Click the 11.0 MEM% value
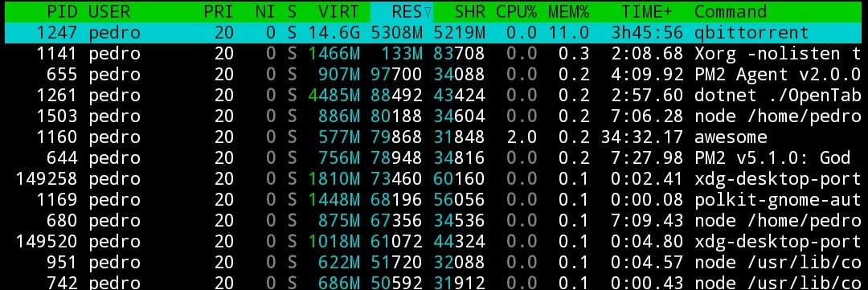868x290 pixels. click(x=568, y=33)
